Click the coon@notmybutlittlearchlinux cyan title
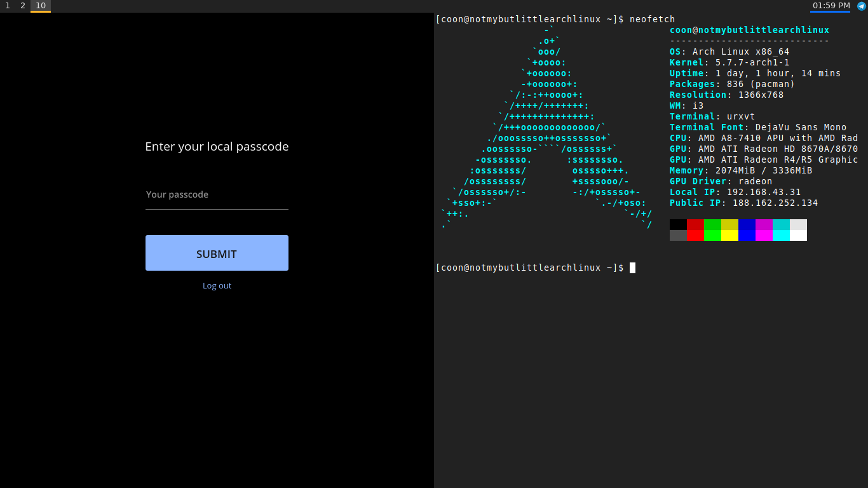This screenshot has width=868, height=488. click(749, 30)
